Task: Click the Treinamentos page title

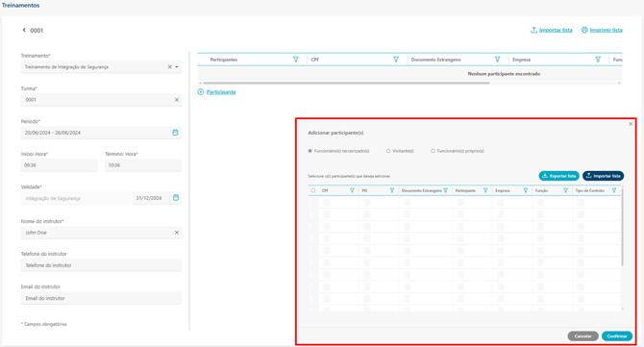Action: click(x=20, y=6)
